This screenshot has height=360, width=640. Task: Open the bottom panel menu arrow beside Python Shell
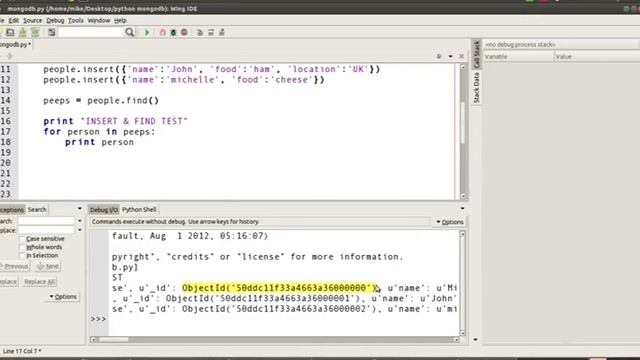pyautogui.click(x=462, y=209)
